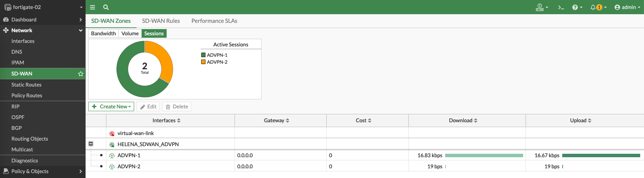
Task: Open Static Routes in the sidebar
Action: click(x=26, y=85)
